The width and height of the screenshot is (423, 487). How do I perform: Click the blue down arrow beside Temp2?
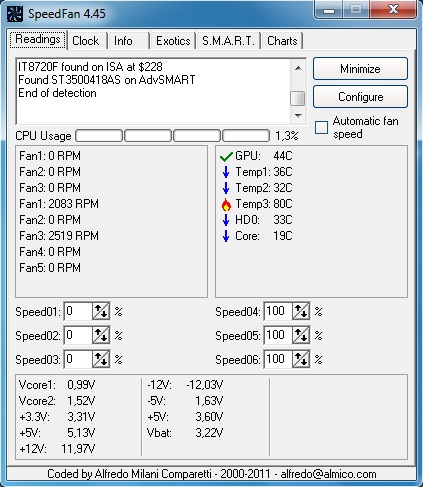click(x=226, y=188)
